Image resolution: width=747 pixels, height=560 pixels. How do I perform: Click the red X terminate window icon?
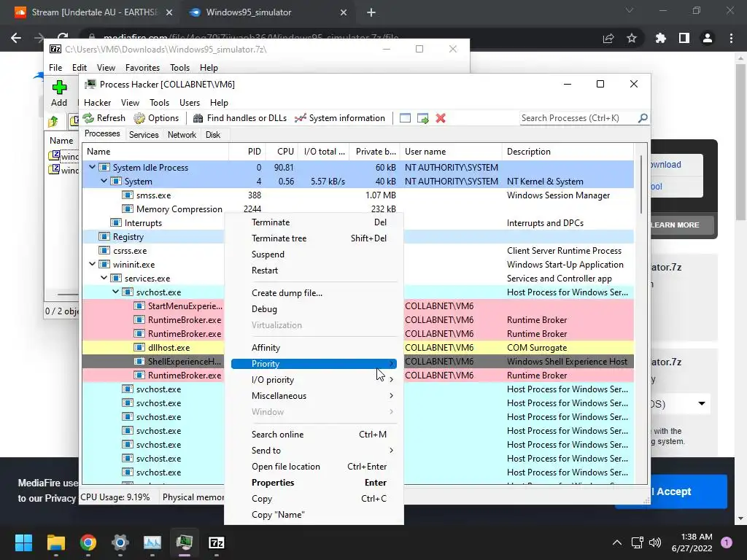click(441, 118)
